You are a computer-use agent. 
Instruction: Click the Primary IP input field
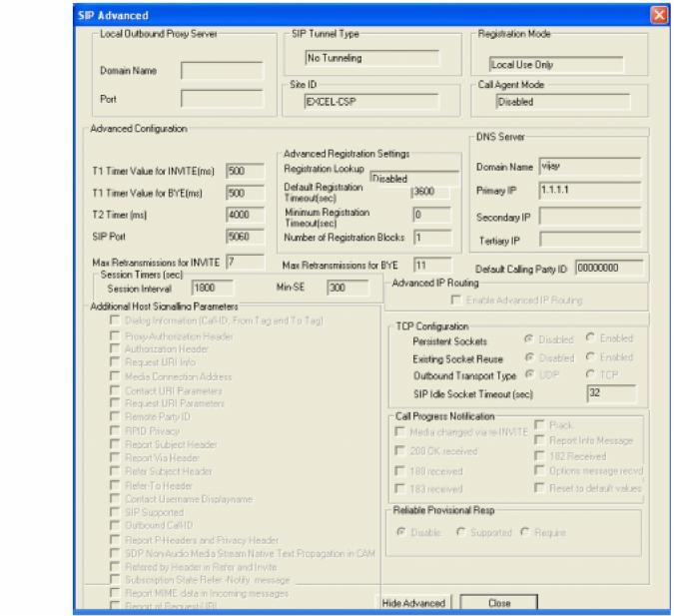pos(586,192)
